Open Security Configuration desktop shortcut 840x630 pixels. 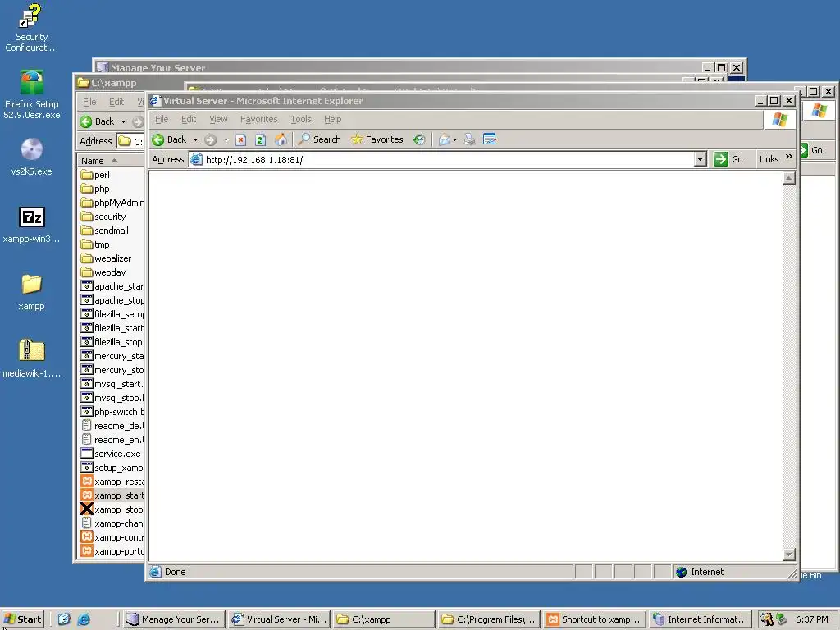(32, 28)
